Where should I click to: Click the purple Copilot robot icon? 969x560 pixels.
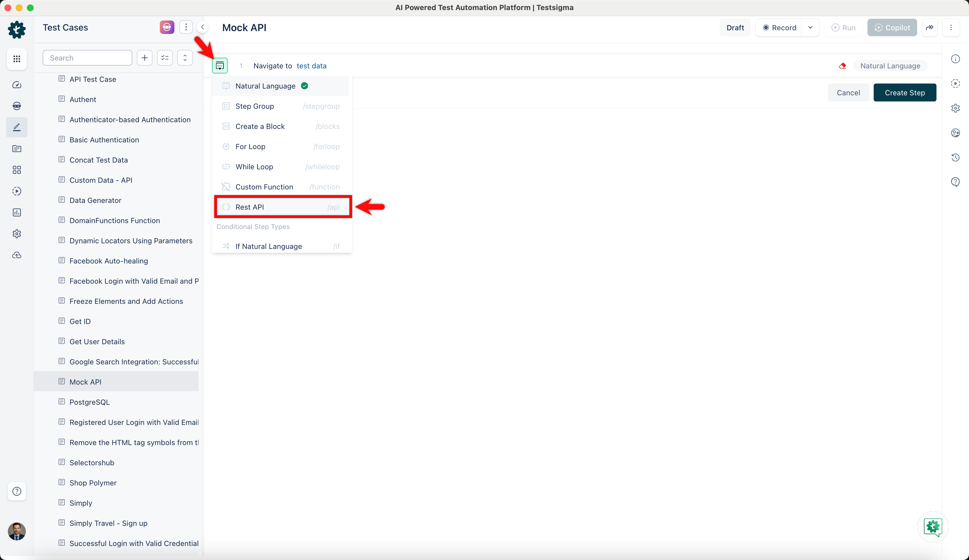pos(167,27)
